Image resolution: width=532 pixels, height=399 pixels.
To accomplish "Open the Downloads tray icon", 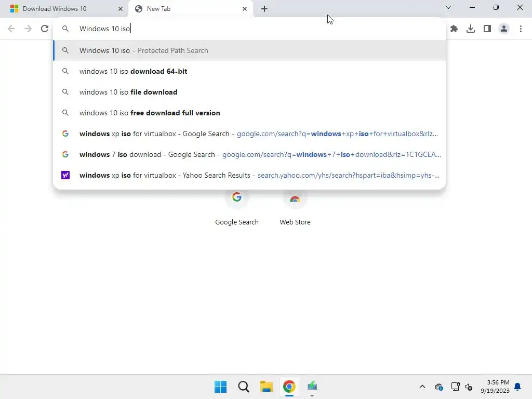I will coord(471,29).
